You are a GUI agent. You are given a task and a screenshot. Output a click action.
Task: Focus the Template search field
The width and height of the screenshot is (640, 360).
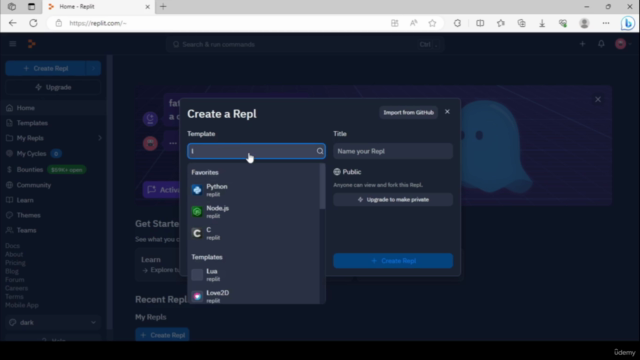click(256, 151)
